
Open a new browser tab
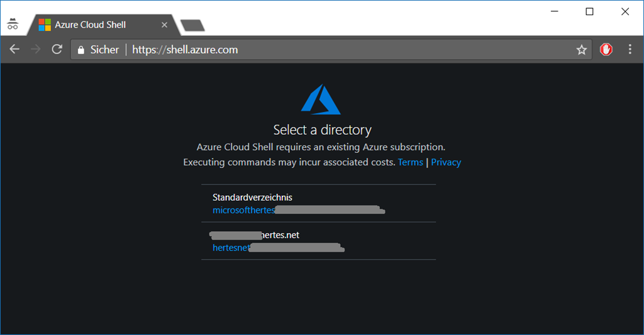click(192, 25)
